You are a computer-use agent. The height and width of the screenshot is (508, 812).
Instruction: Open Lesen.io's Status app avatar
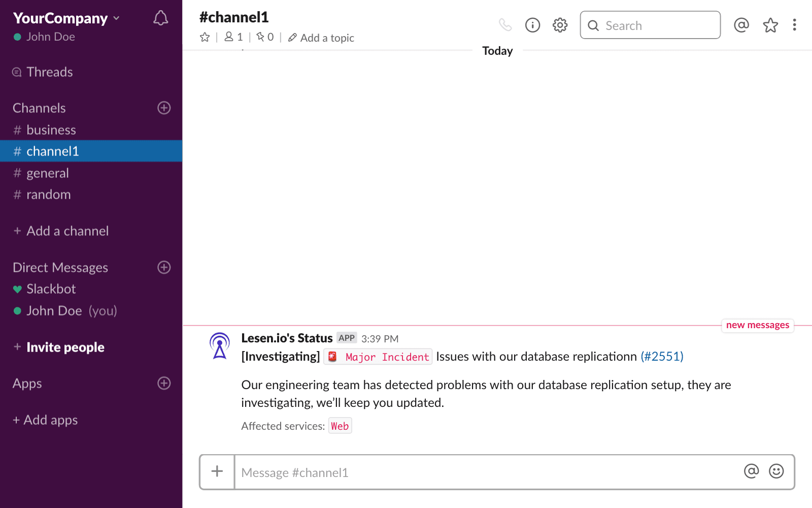[220, 346]
